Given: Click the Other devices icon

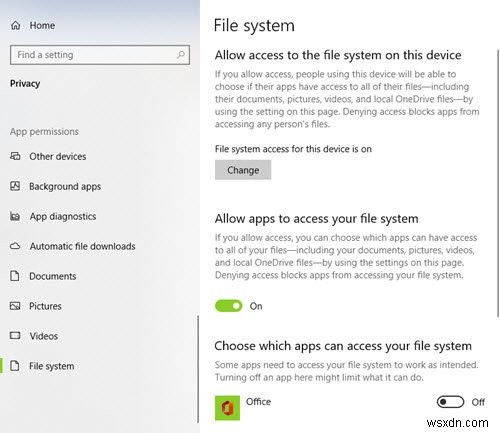Looking at the screenshot, I should 15,156.
